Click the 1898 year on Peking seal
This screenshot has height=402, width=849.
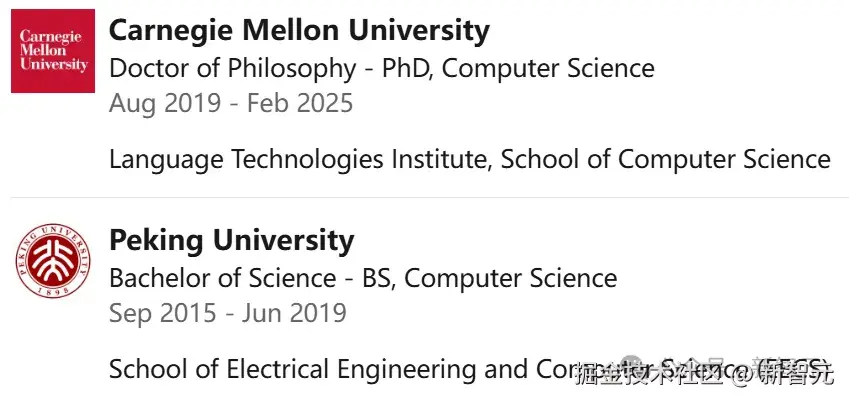(x=53, y=291)
